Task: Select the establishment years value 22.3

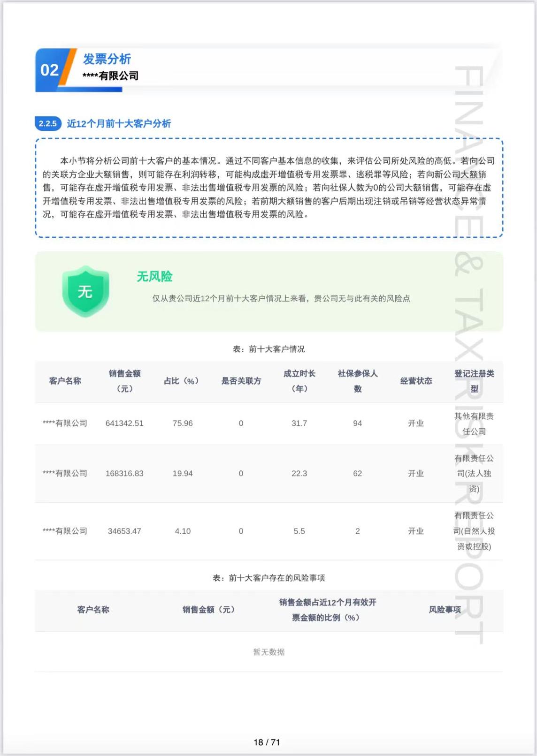Action: [299, 473]
